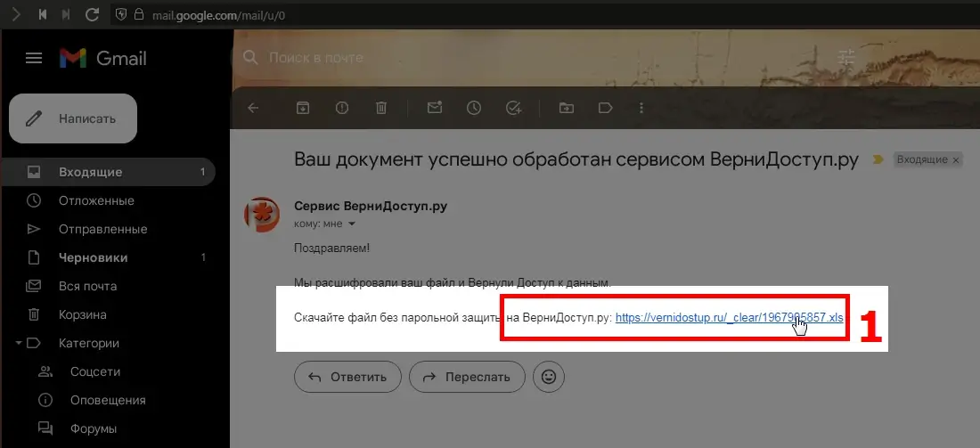This screenshot has height=448, width=980.
Task: Click the padlock site info icon
Action: coord(139,14)
